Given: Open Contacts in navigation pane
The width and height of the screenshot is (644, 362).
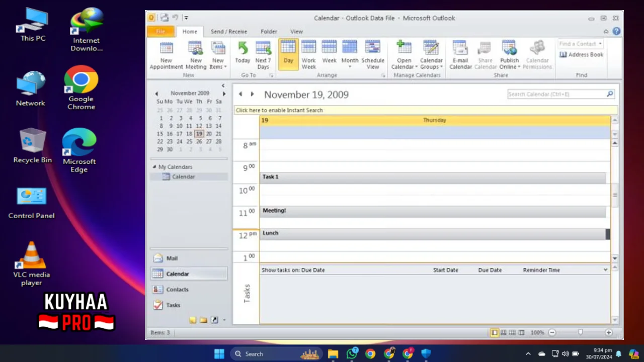Looking at the screenshot, I should click(189, 290).
